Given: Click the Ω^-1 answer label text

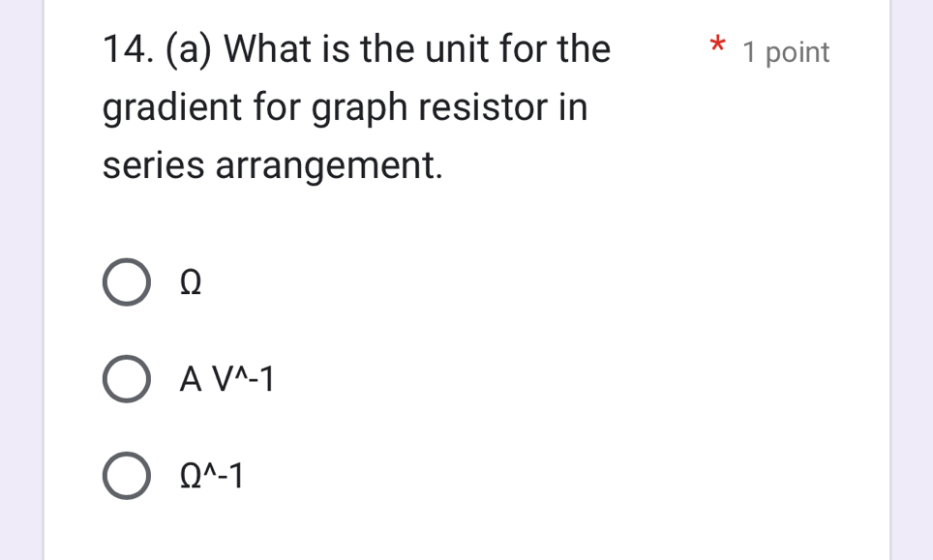Looking at the screenshot, I should (212, 476).
